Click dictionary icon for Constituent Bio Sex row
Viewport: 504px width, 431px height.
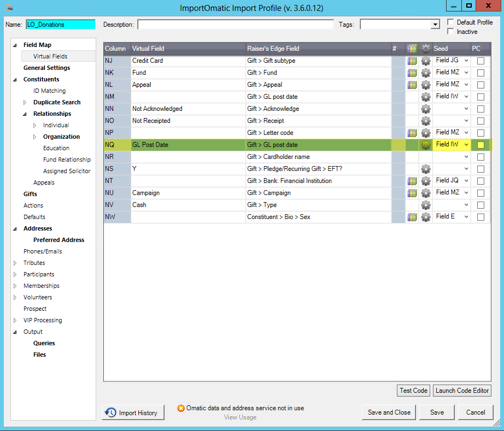click(x=412, y=217)
